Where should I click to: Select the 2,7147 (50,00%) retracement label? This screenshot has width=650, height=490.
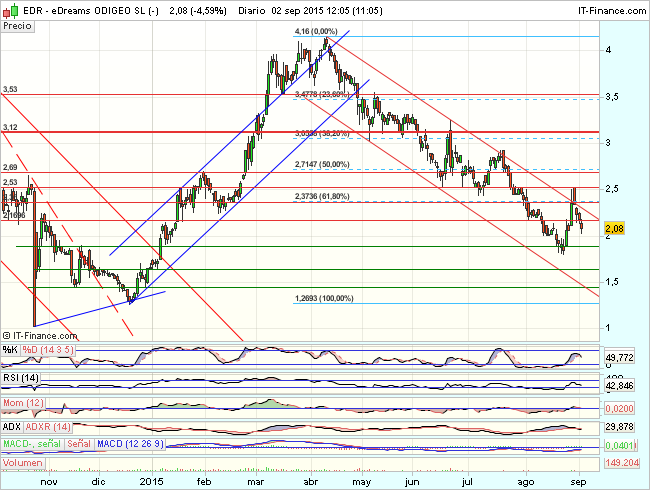(x=324, y=162)
